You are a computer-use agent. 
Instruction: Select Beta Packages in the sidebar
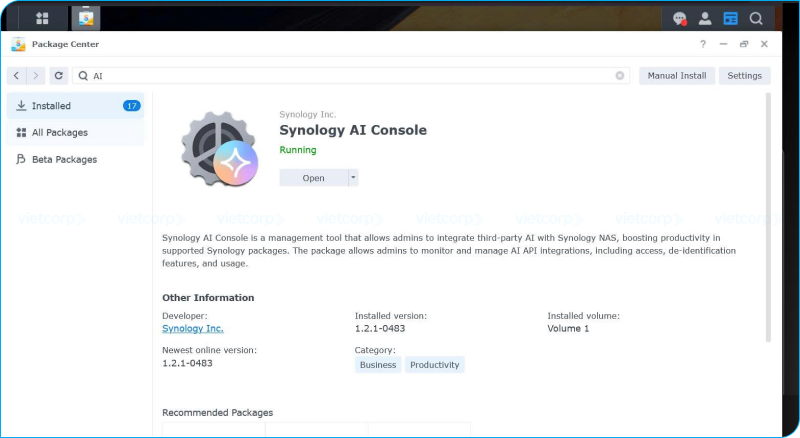click(x=76, y=159)
